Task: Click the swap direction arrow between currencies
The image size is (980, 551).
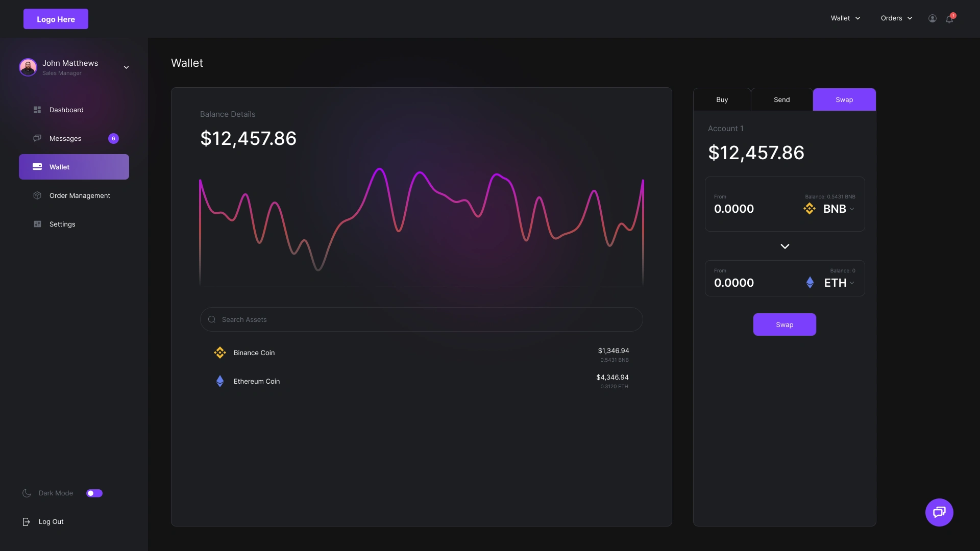Action: pyautogui.click(x=785, y=246)
